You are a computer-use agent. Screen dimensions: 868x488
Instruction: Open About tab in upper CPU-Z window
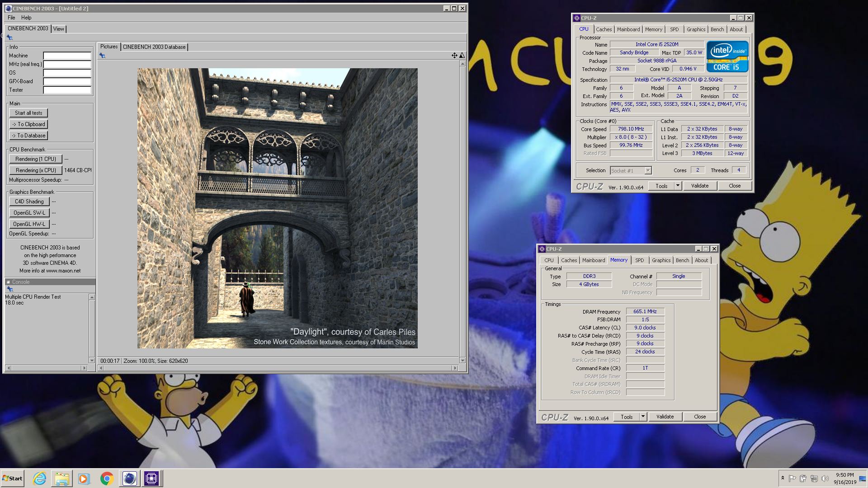pyautogui.click(x=736, y=29)
